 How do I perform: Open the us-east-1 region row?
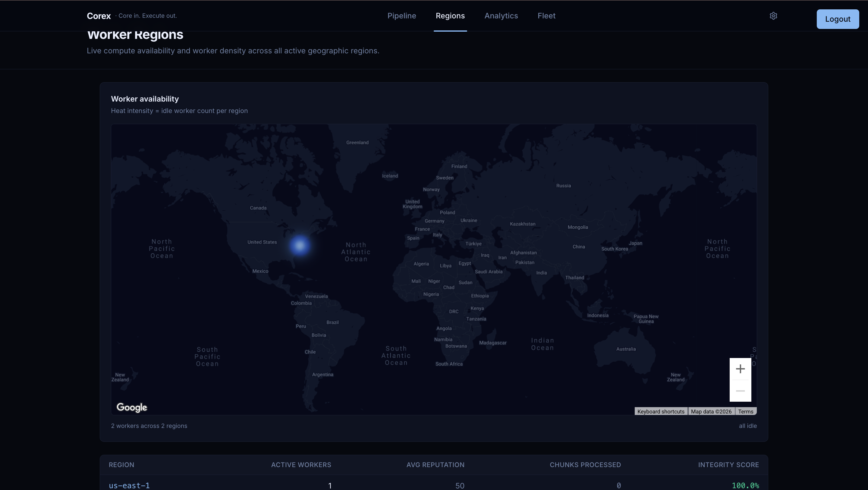pyautogui.click(x=129, y=485)
